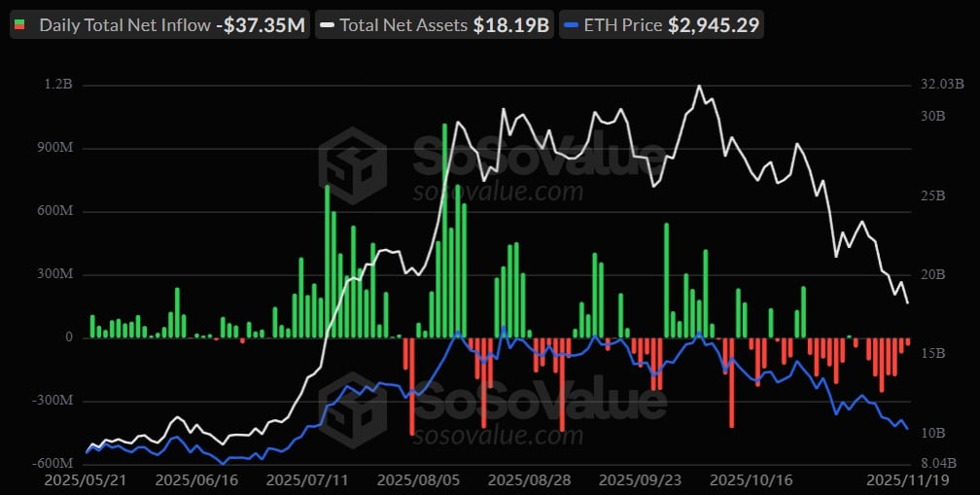Viewport: 980px width, 495px height.
Task: Toggle the Daily Total Net Inflow series label
Action: [124, 25]
